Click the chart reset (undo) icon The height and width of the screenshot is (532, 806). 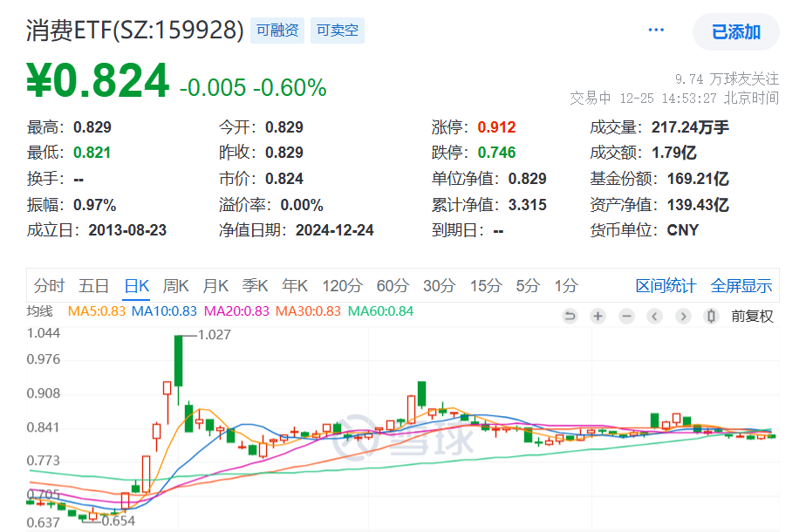pyautogui.click(x=570, y=316)
